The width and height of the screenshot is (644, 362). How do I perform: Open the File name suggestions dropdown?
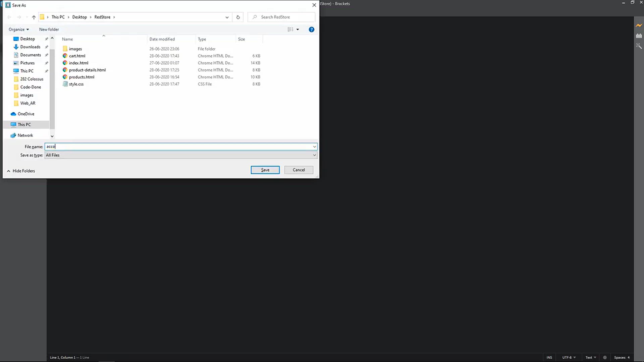314,147
